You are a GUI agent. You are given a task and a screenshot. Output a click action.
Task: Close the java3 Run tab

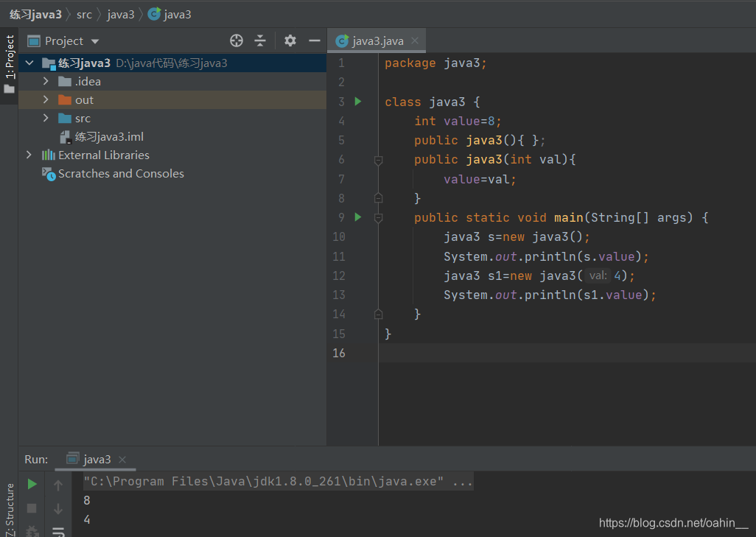pos(122,460)
